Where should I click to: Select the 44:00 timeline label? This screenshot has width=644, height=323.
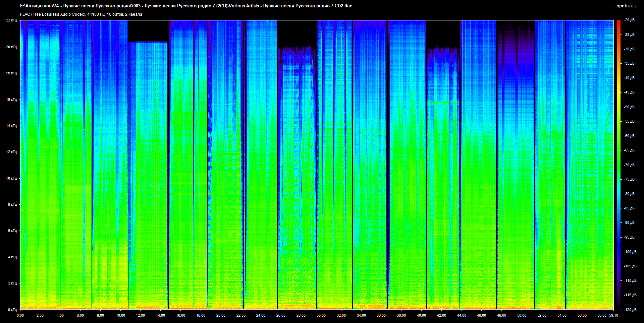462,315
